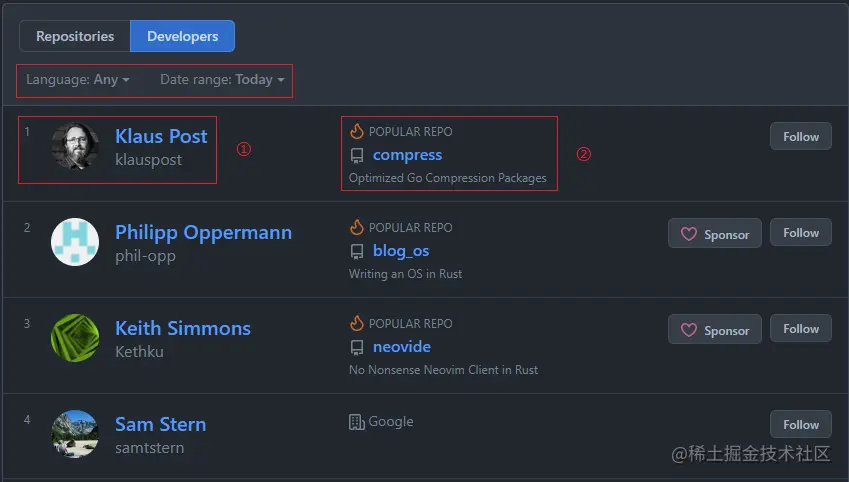
Task: Open Keith Simmons's green spiral avatar
Action: coord(75,338)
